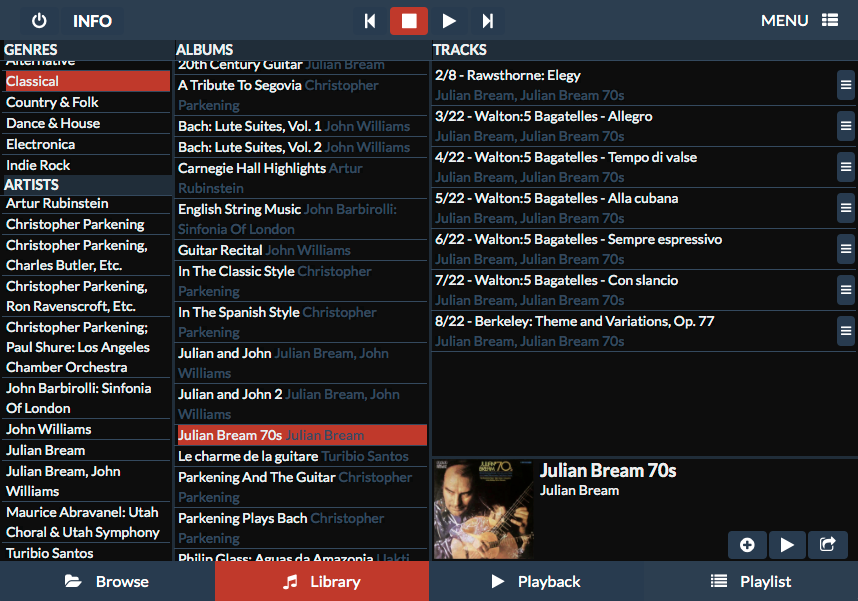Open album Julian and John
The width and height of the screenshot is (858, 601).
[x=302, y=363]
